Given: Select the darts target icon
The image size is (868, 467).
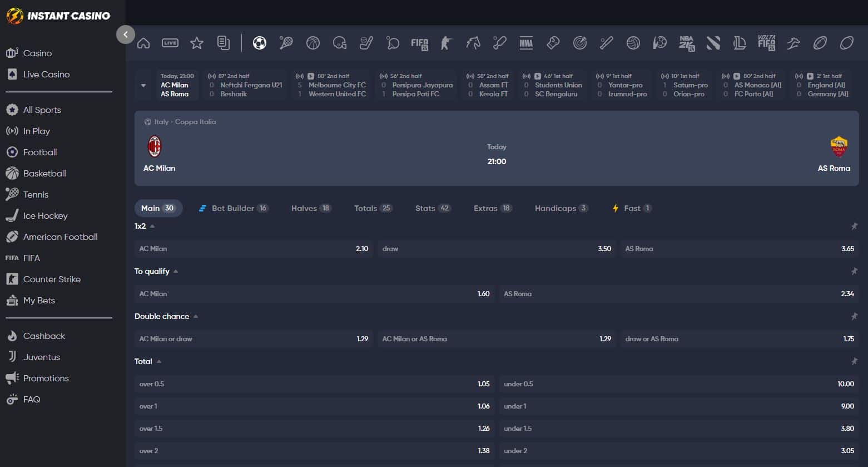Looking at the screenshot, I should click(x=580, y=43).
